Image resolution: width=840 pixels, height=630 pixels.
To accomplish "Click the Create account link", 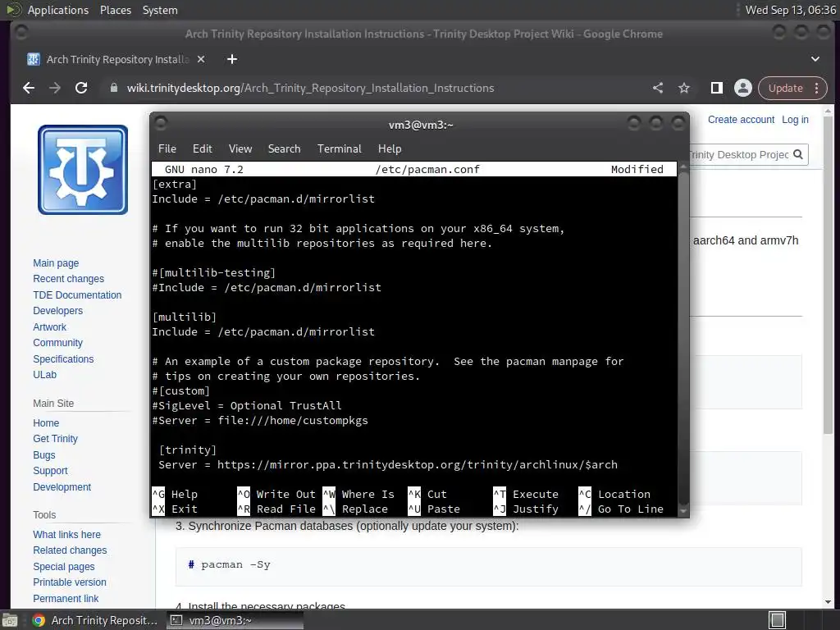I will [x=741, y=120].
